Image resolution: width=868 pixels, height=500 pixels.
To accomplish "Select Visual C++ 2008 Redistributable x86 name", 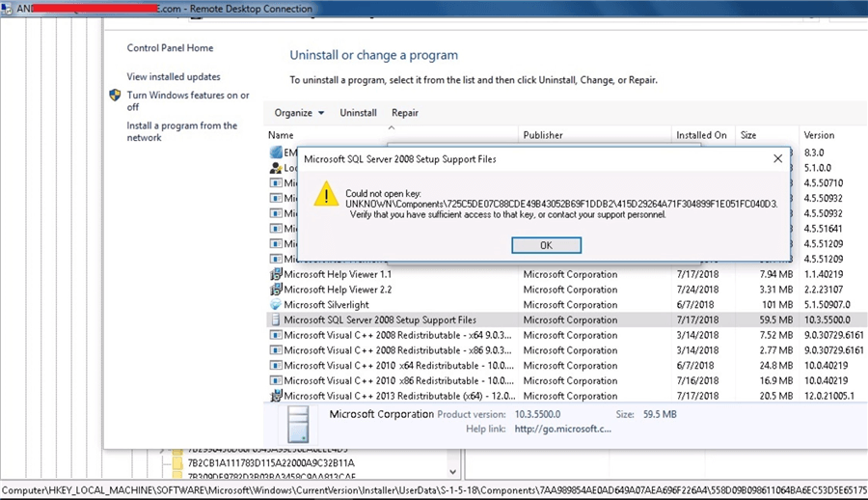I will click(397, 350).
